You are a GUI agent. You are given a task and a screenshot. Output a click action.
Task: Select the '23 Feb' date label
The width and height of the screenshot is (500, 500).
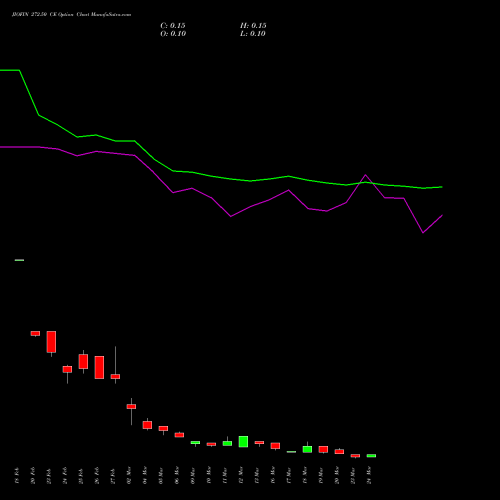tap(49, 476)
